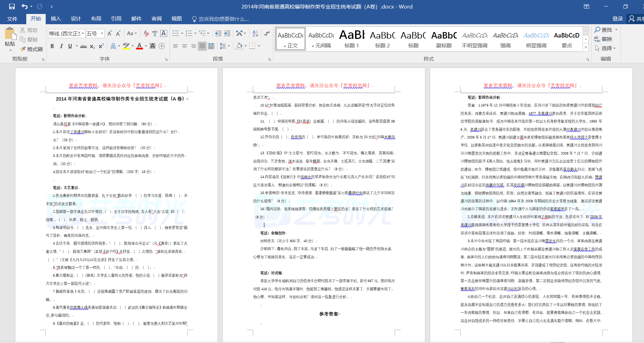644x343 pixels.
Task: Save the document with the floppy disk icon
Action: pos(12,6)
